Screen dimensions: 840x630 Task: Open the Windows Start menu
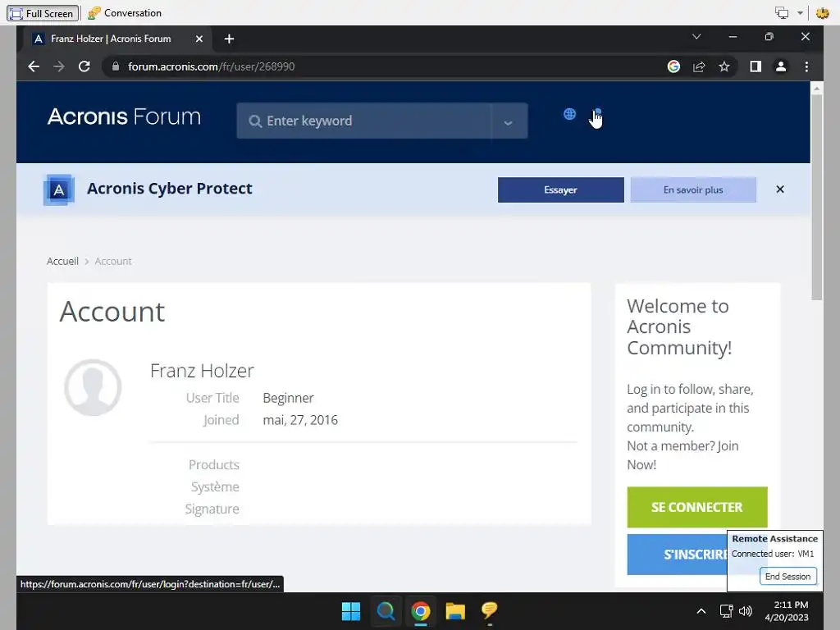[351, 610]
